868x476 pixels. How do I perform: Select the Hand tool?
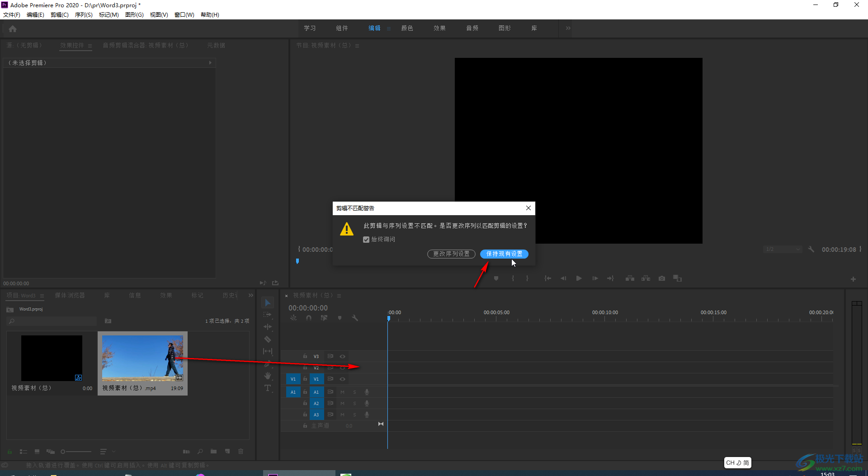(x=268, y=376)
